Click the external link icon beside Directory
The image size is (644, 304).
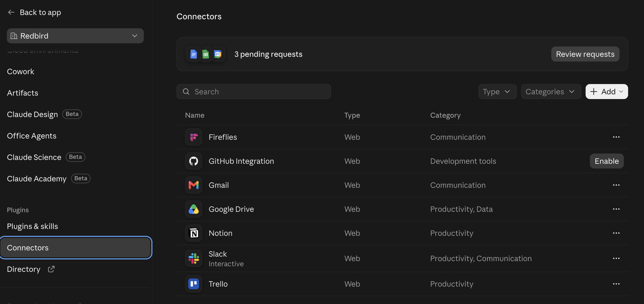coord(51,269)
